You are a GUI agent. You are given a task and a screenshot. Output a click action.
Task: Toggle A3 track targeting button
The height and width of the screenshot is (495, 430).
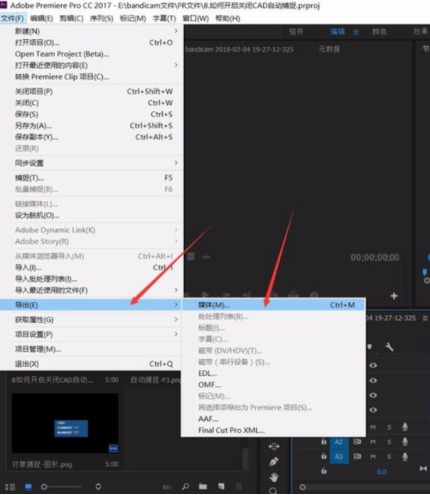coord(339,457)
